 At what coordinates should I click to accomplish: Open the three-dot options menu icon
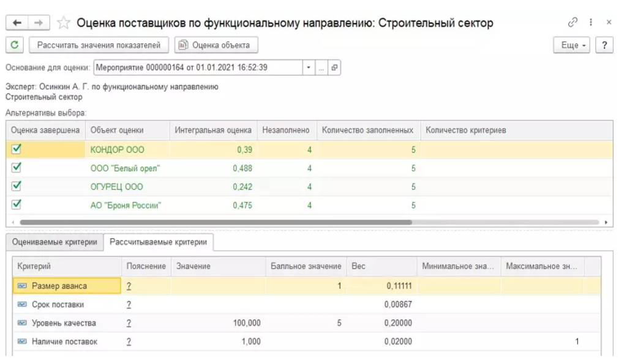[591, 23]
